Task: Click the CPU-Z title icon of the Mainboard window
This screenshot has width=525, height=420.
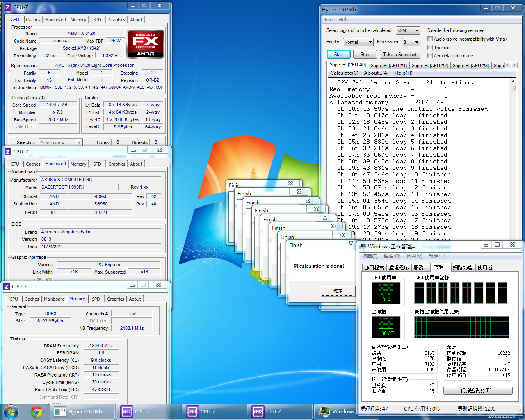Action: point(7,151)
